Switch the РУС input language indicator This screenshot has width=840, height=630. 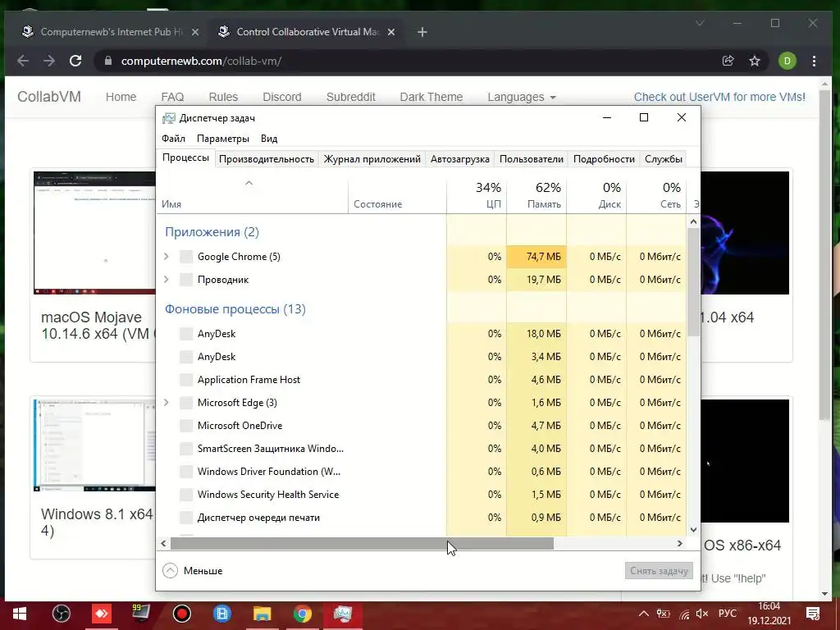click(728, 614)
